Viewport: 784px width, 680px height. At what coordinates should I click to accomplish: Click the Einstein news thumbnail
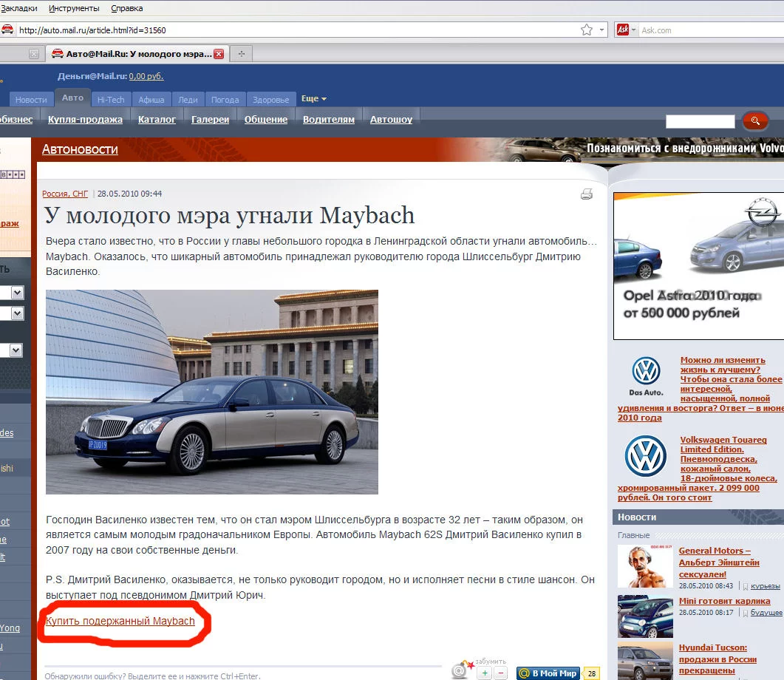[645, 566]
